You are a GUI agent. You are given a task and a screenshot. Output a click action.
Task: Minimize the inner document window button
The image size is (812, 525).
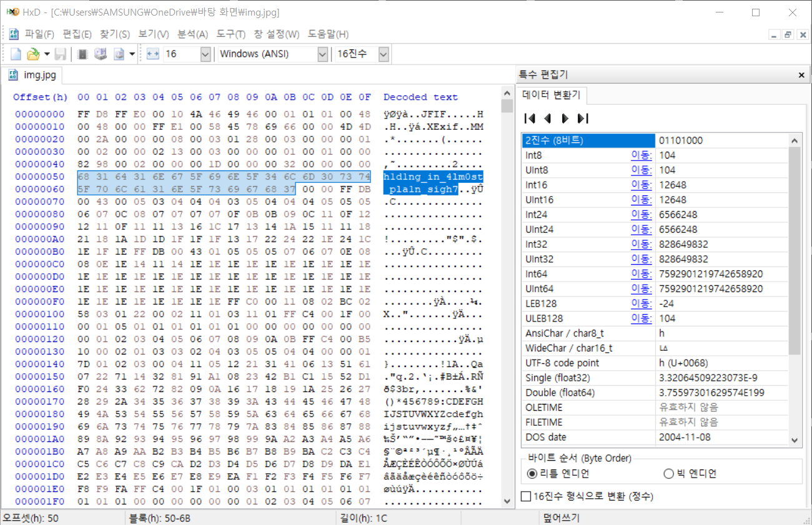775,35
